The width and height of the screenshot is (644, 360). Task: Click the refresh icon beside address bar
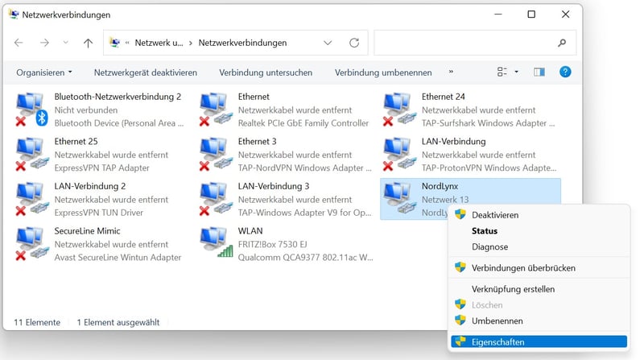pos(354,43)
